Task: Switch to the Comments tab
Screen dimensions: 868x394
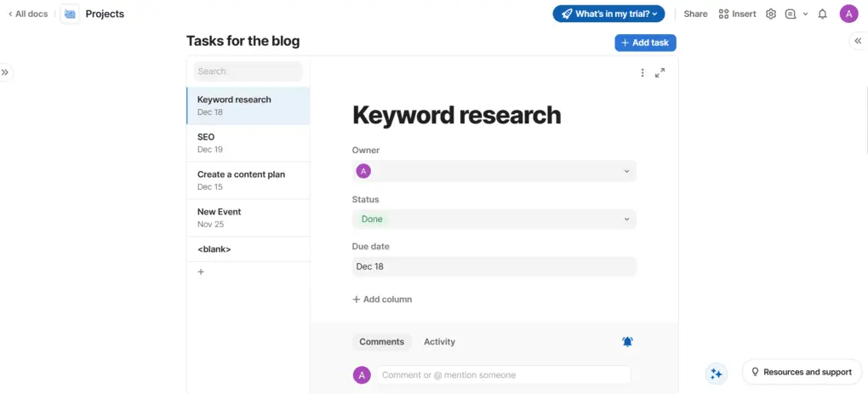Action: pos(382,342)
